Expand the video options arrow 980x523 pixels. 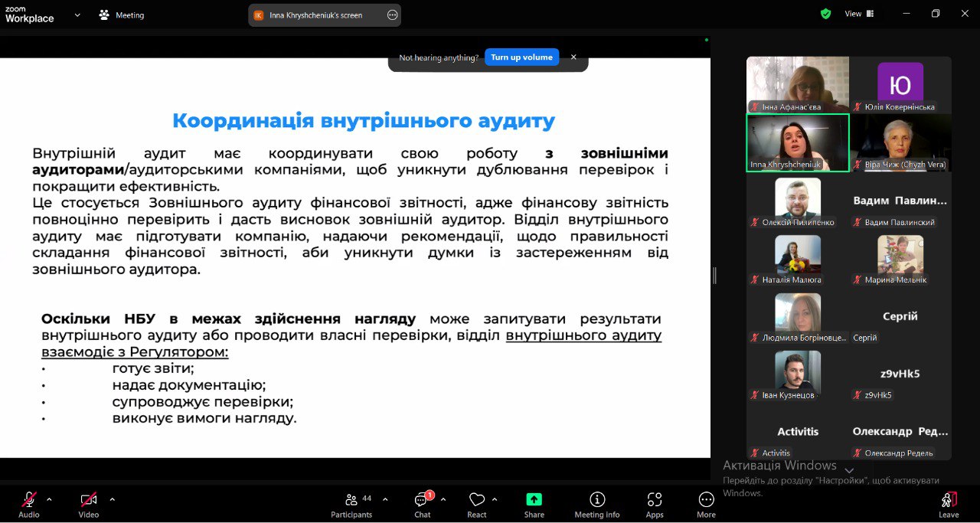(x=113, y=499)
